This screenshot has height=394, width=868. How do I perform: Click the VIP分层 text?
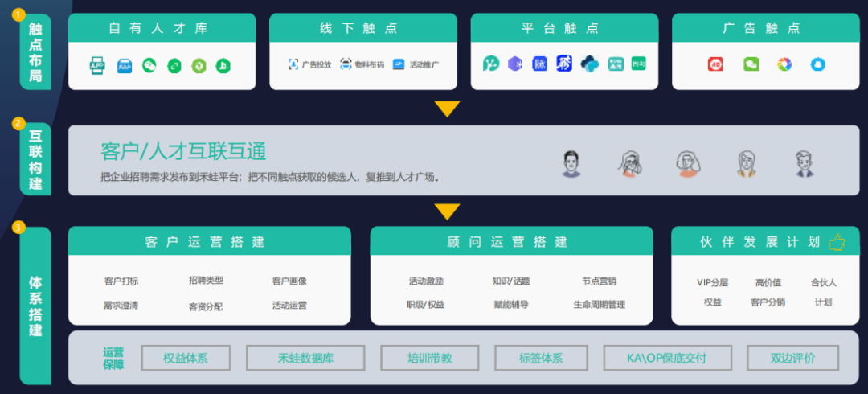(x=712, y=282)
